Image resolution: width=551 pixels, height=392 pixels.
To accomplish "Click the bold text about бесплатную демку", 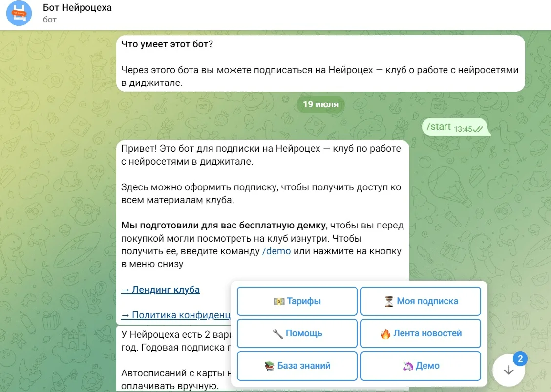I will point(224,225).
